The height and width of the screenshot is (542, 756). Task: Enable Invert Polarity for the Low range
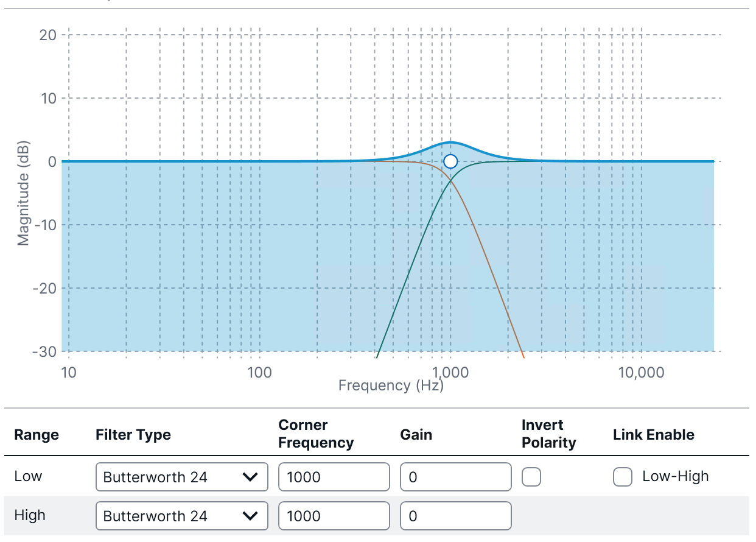point(531,477)
